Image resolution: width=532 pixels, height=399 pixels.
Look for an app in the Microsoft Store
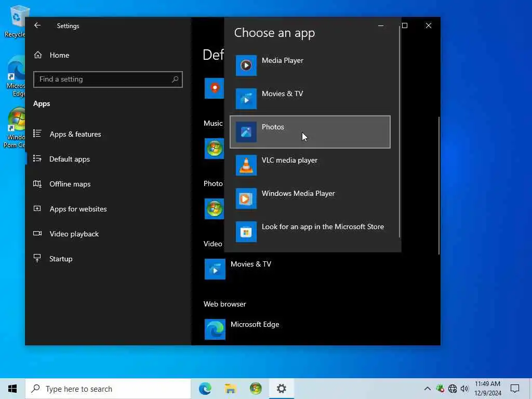tap(310, 232)
